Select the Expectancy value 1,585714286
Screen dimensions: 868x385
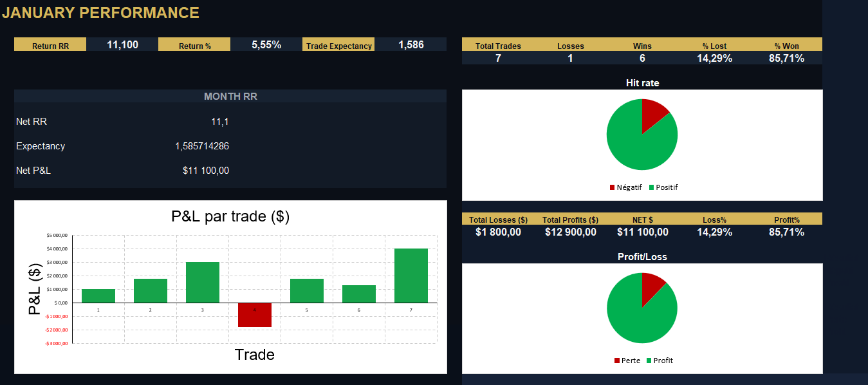click(x=202, y=146)
